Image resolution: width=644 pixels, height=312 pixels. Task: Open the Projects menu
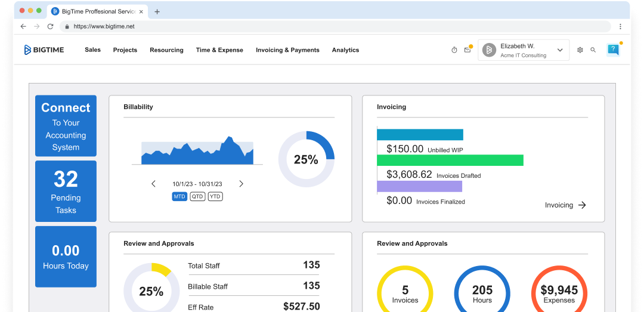[125, 50]
